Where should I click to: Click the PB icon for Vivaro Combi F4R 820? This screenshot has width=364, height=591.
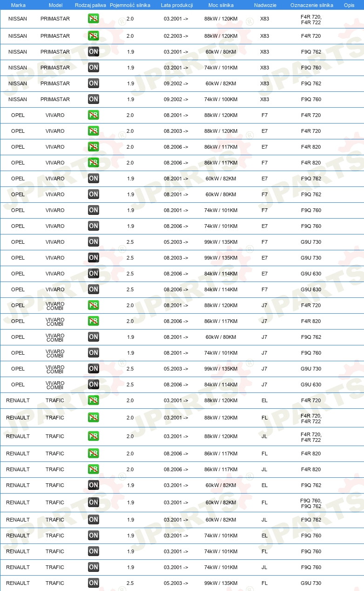tap(94, 321)
